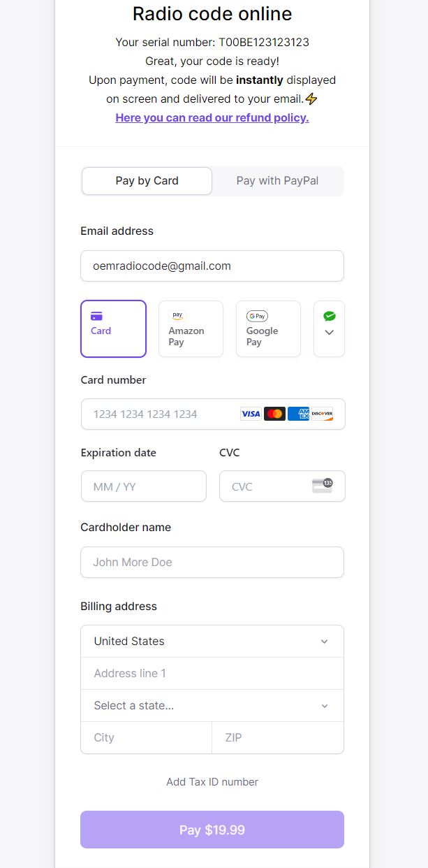Click the ZIP code field
The image size is (428, 868).
[277, 737]
